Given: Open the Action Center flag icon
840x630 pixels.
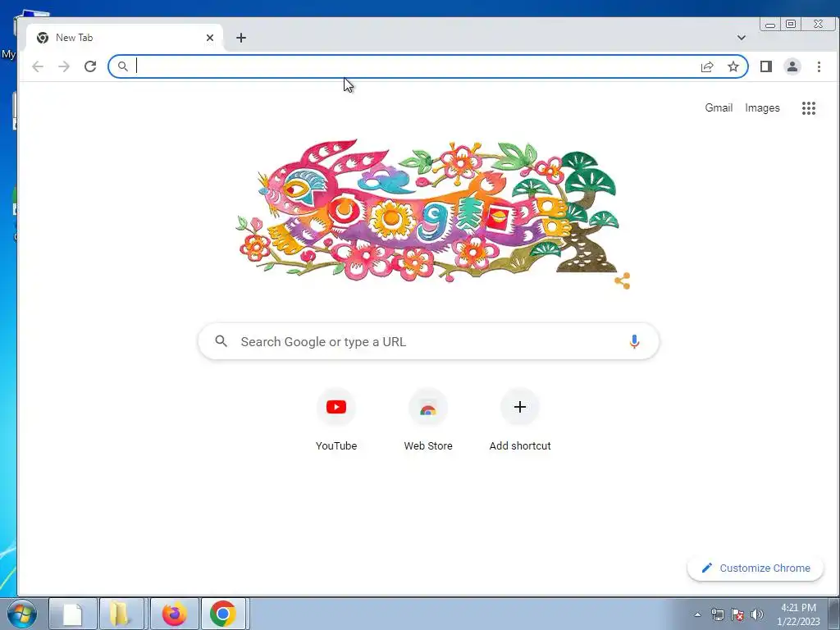Looking at the screenshot, I should (x=737, y=614).
